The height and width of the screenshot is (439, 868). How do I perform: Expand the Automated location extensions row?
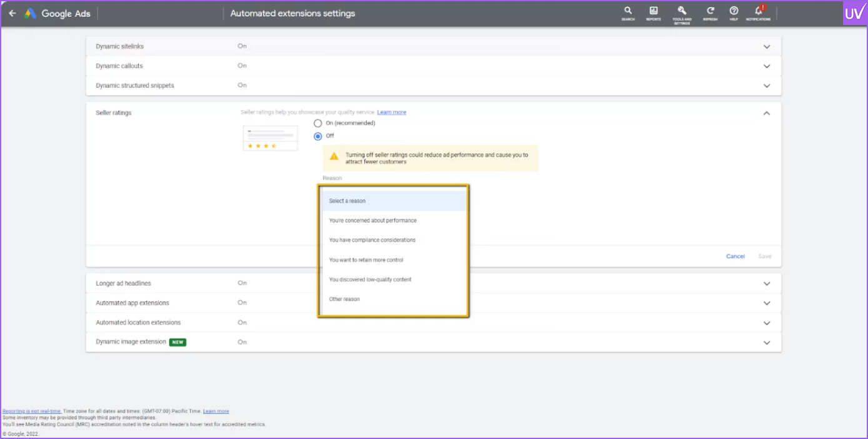pyautogui.click(x=433, y=323)
